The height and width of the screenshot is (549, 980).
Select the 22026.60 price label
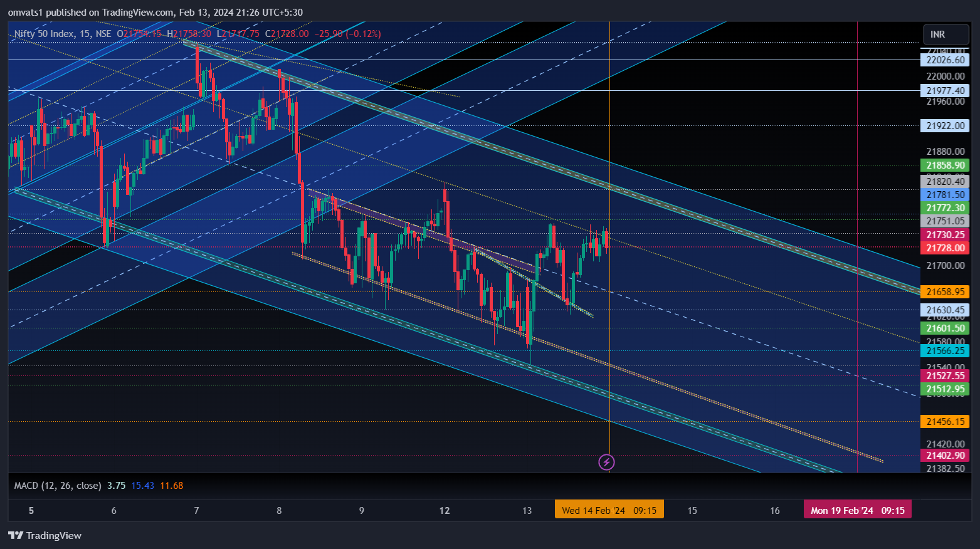tap(945, 60)
